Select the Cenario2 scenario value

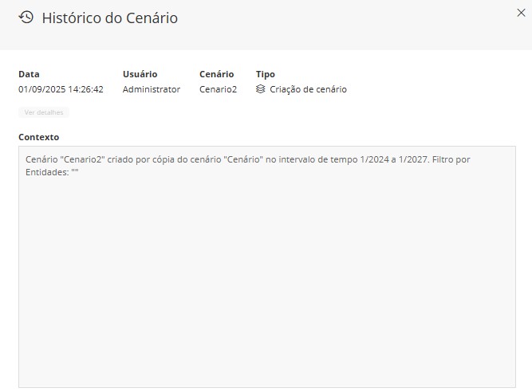(x=218, y=89)
